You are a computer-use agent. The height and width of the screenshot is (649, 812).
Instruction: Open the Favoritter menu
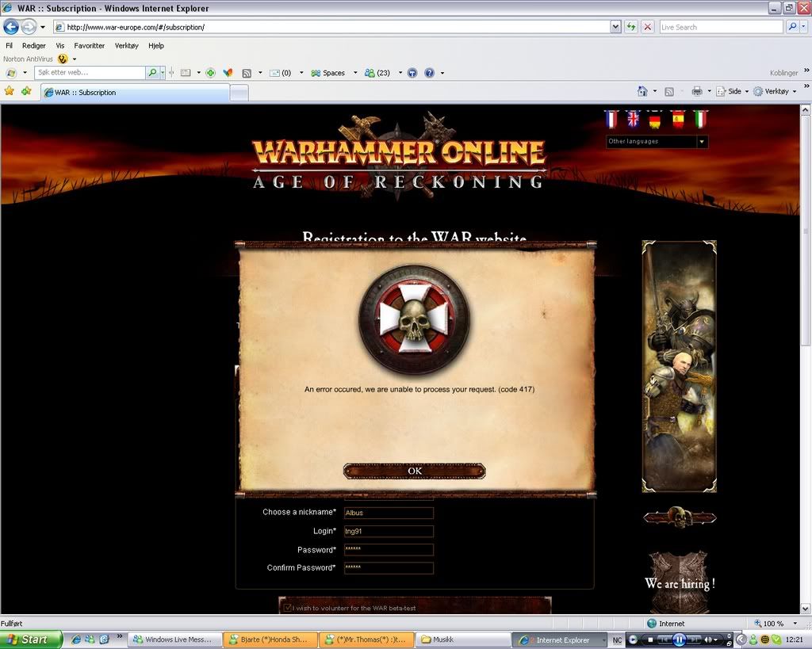[89, 46]
